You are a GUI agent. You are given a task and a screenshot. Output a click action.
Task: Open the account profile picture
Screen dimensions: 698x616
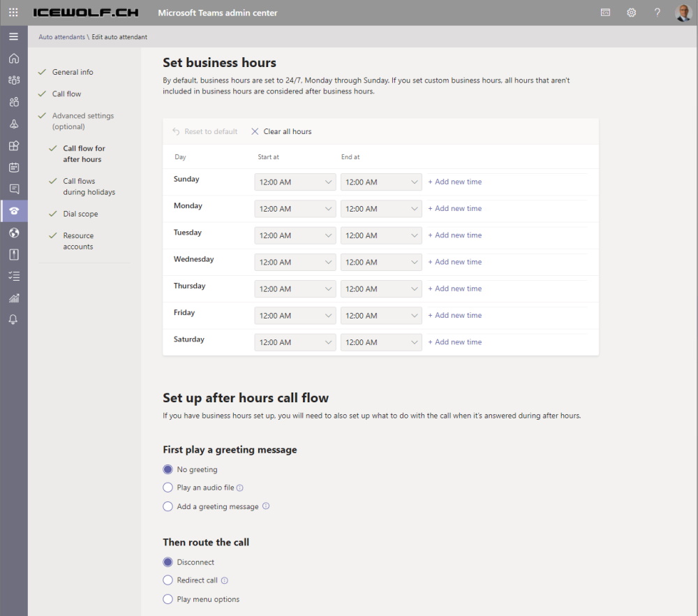pyautogui.click(x=683, y=13)
